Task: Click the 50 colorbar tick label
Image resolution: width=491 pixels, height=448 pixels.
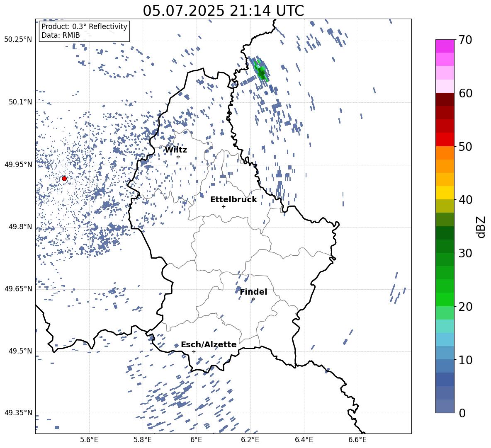Action: pos(465,146)
